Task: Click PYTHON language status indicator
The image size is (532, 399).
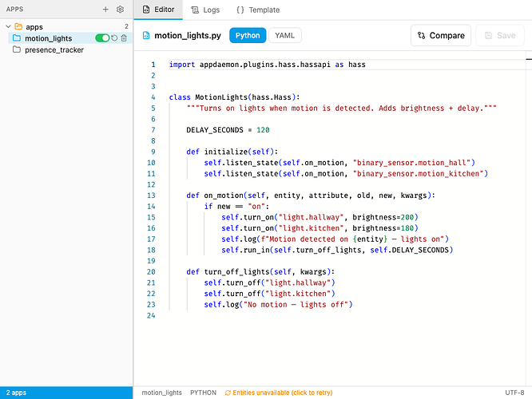Action: (x=203, y=393)
